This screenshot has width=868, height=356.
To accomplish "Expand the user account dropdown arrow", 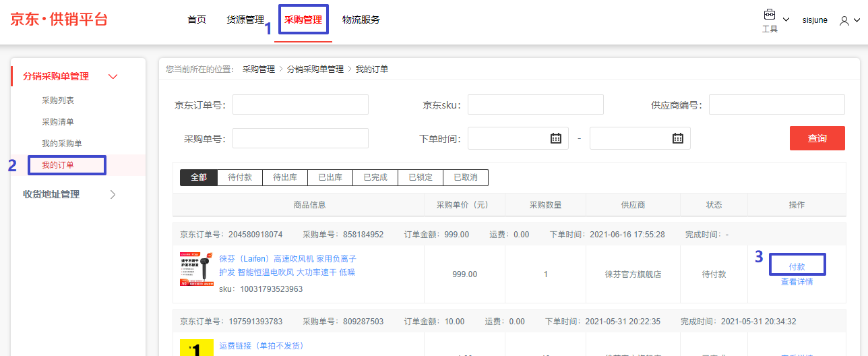I will click(857, 21).
